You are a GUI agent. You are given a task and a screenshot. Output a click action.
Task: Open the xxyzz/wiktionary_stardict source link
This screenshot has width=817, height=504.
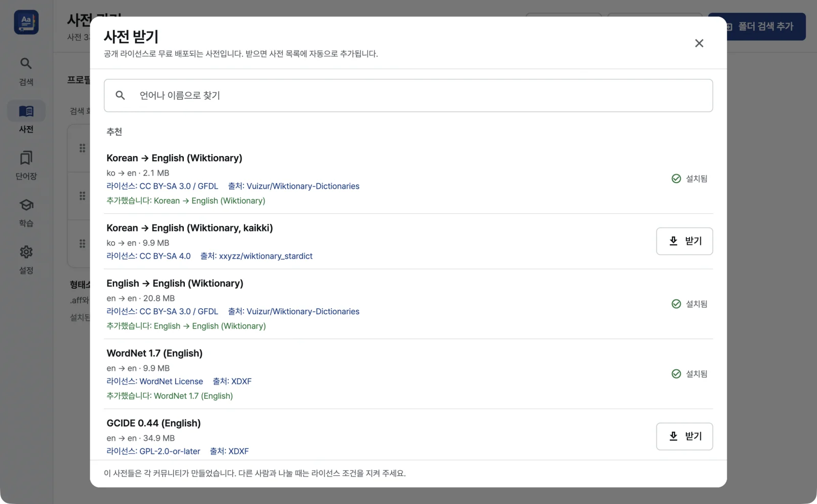click(256, 256)
